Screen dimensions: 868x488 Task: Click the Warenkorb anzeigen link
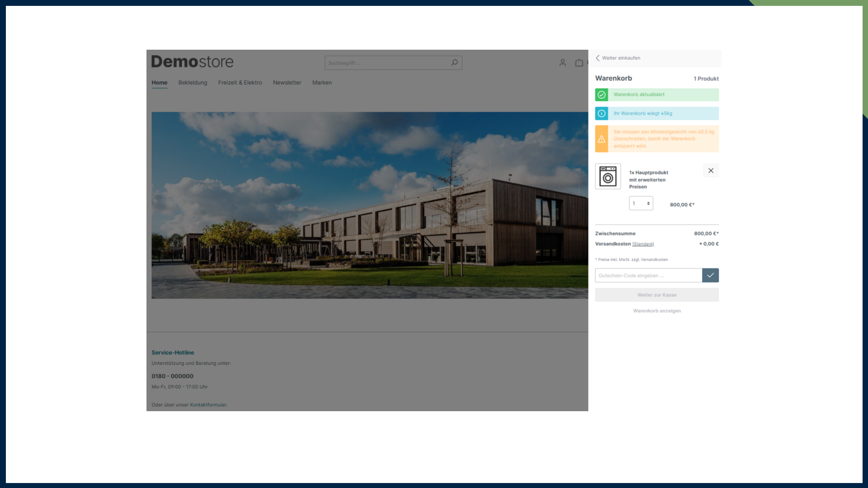pyautogui.click(x=657, y=311)
